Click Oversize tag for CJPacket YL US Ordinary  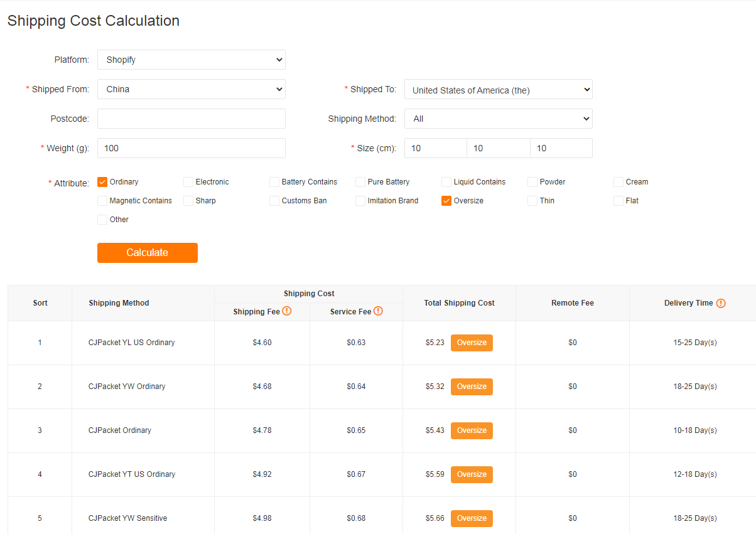click(x=472, y=343)
